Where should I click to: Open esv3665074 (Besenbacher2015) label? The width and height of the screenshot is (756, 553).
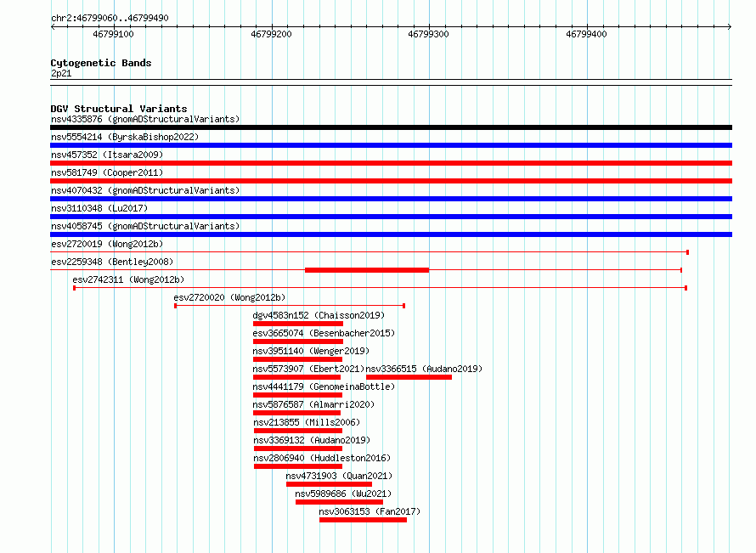[x=324, y=333]
